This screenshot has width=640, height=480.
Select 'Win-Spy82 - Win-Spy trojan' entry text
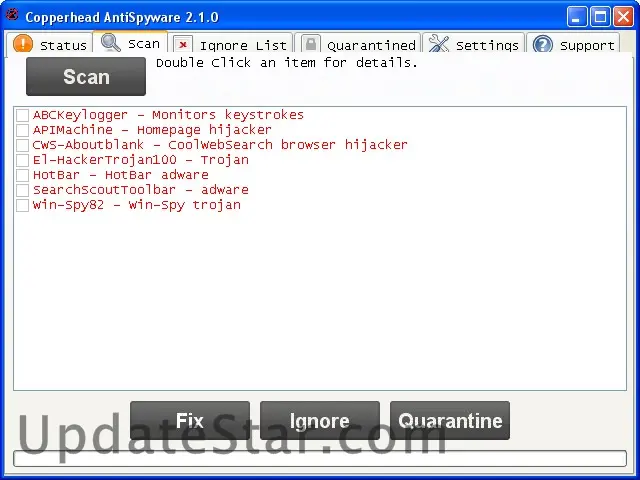pos(137,205)
